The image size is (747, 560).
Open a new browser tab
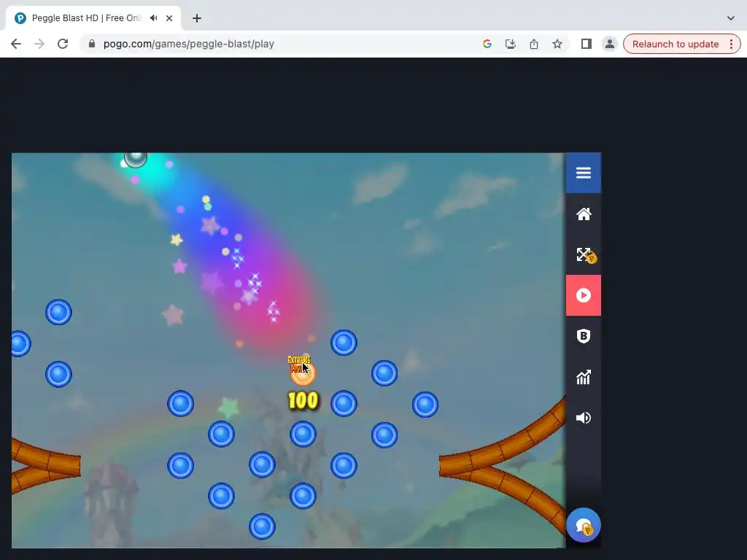(x=197, y=18)
